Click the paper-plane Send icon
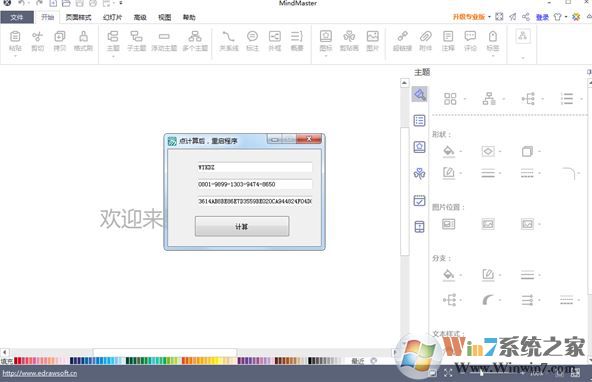Screen dimensions: 592x382 click(512, 17)
